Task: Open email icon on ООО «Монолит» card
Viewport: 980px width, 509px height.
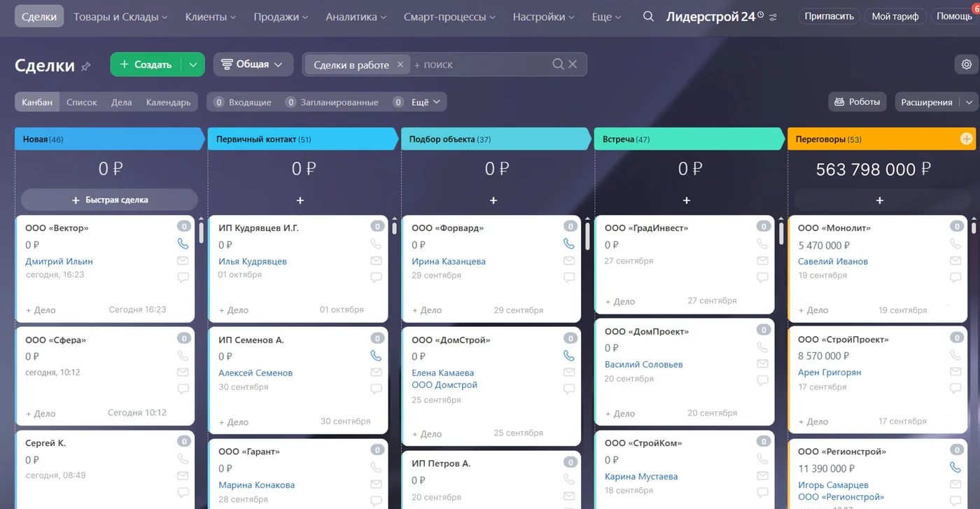Action: (955, 260)
